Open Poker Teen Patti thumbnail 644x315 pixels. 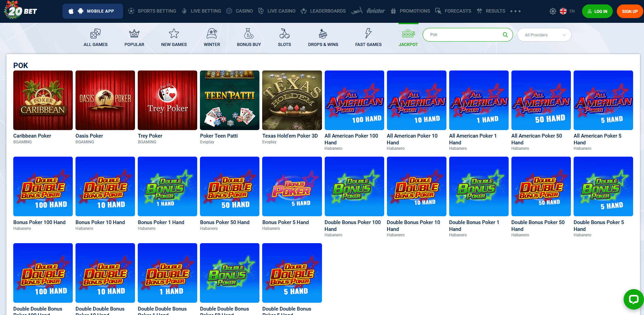click(230, 100)
